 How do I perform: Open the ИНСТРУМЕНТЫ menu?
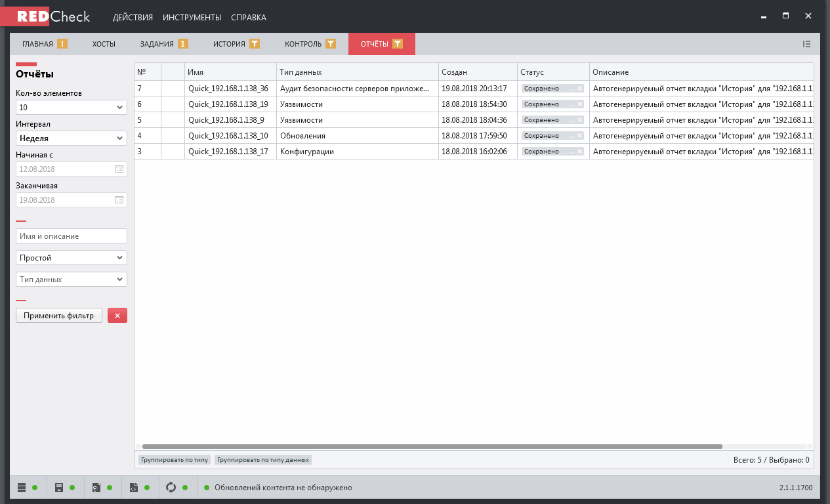(192, 17)
